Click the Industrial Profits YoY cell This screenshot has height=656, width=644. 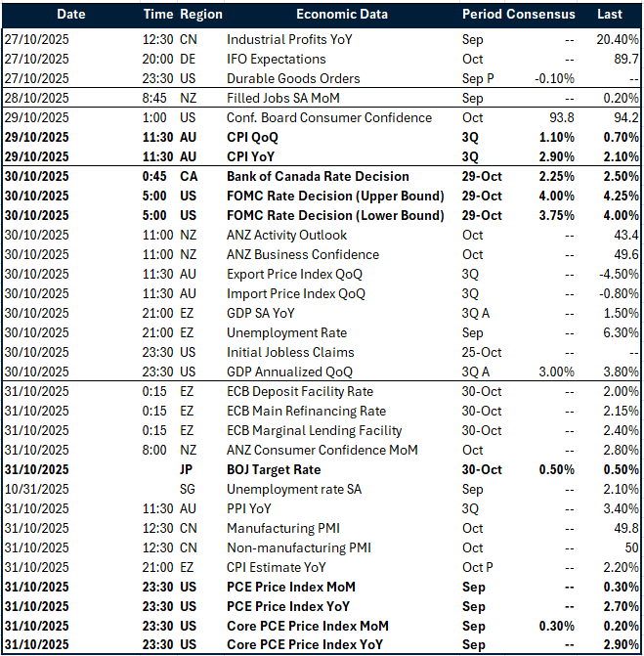[289, 39]
